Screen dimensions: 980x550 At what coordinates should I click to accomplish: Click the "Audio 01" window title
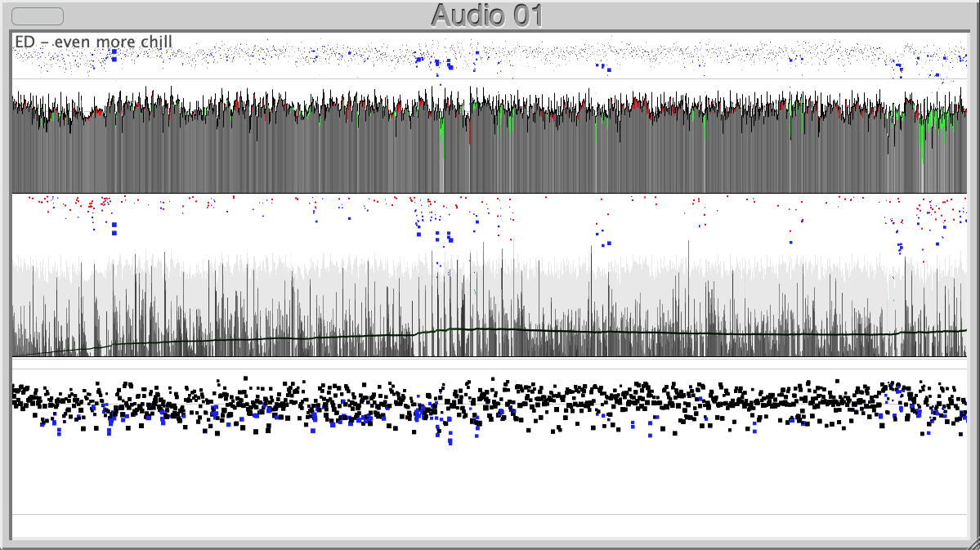tap(488, 13)
